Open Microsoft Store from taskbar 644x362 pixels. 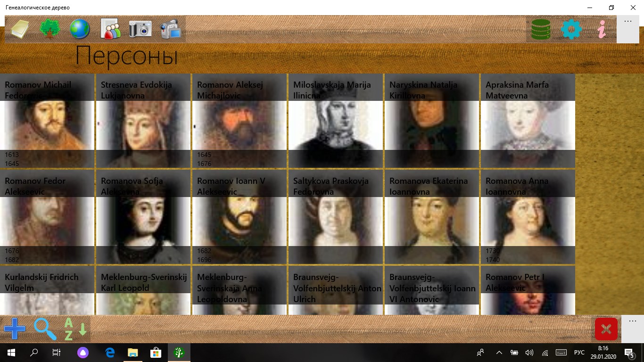click(156, 353)
